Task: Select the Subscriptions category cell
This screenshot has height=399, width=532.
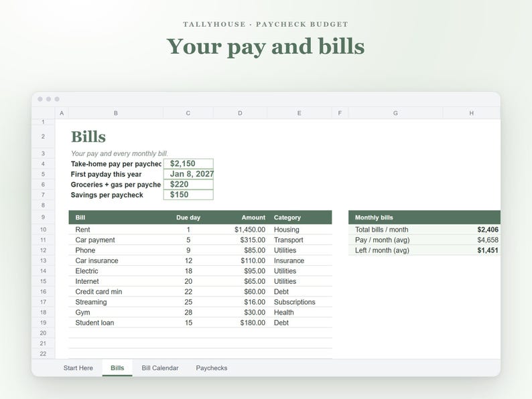Action: click(300, 302)
